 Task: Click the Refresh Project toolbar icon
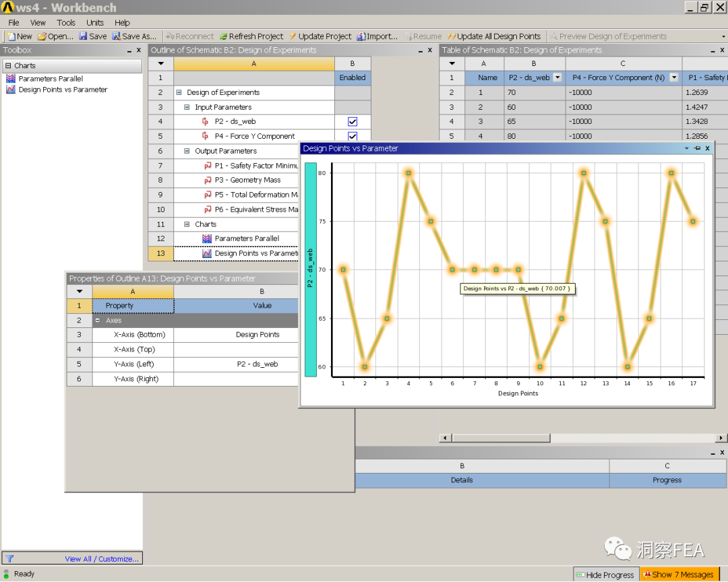[223, 36]
